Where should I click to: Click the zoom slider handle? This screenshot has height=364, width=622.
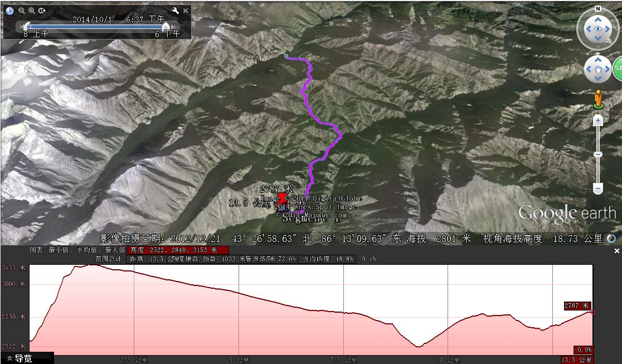point(598,154)
